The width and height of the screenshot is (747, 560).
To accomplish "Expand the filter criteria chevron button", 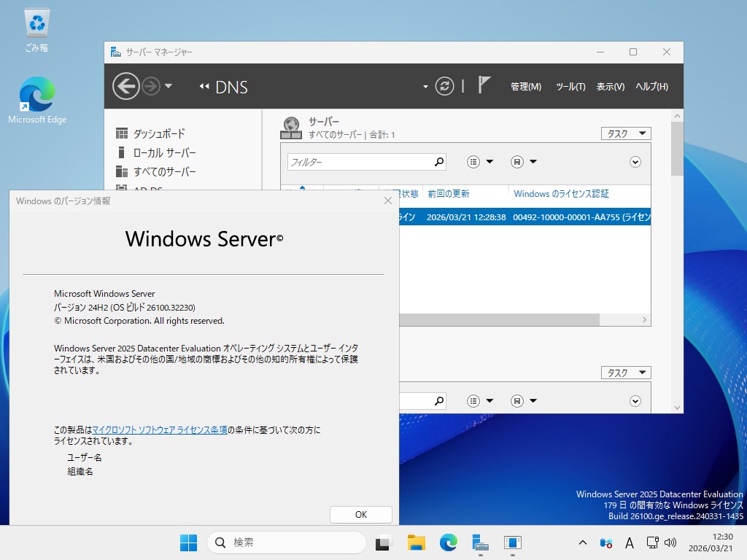I will [635, 162].
